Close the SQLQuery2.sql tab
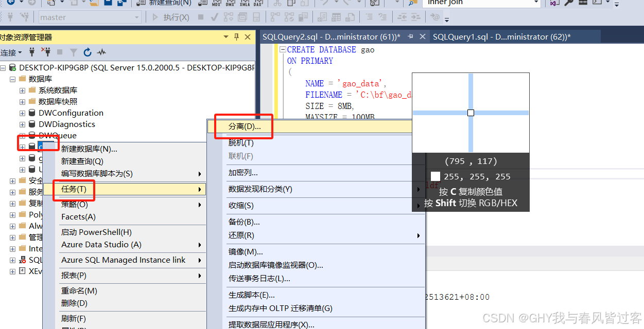The image size is (644, 329). (x=423, y=37)
